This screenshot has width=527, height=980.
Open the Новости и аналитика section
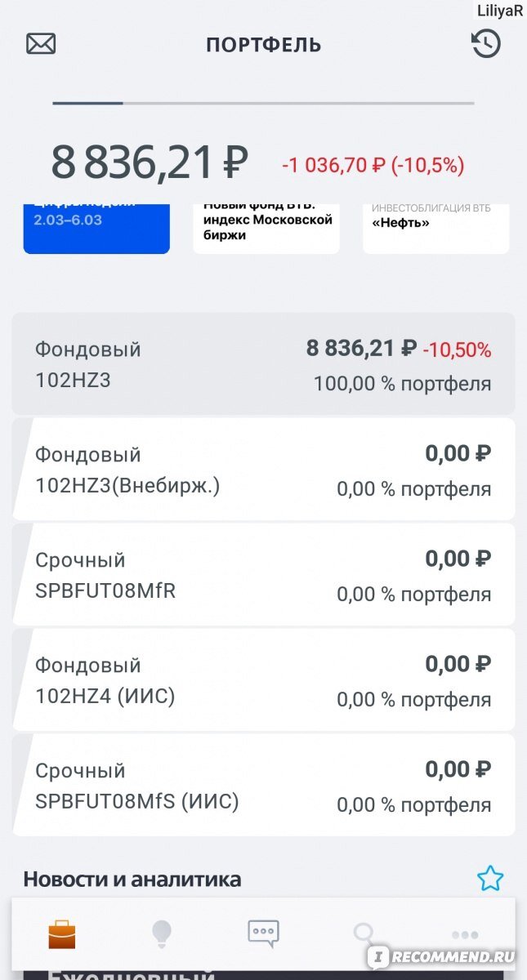click(131, 878)
